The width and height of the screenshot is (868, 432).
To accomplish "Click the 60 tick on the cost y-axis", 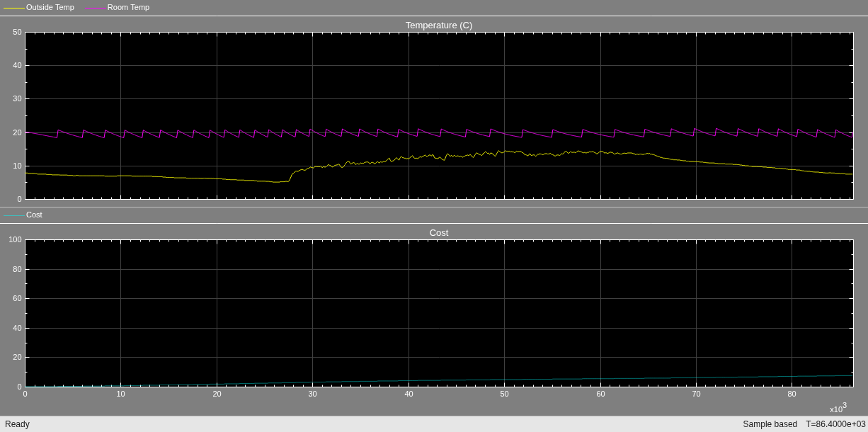I will tap(17, 298).
